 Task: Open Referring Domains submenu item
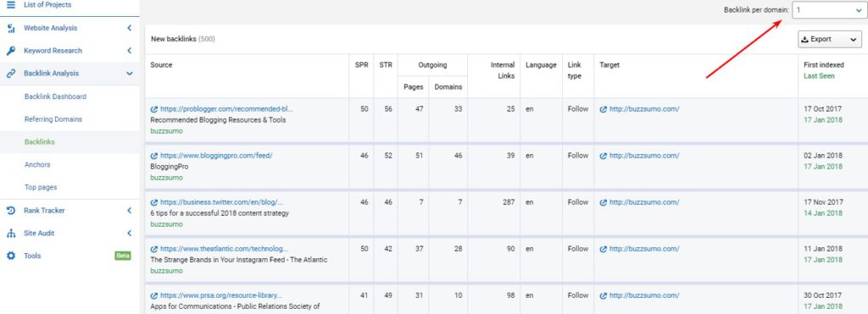53,119
